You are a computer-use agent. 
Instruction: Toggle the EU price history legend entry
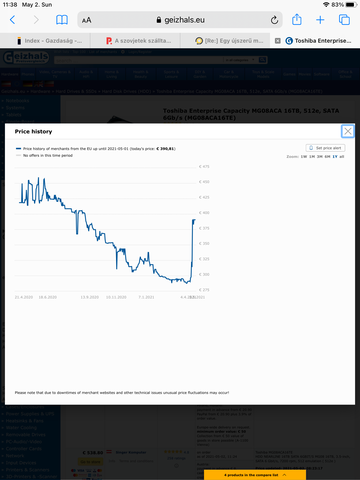coord(96,149)
